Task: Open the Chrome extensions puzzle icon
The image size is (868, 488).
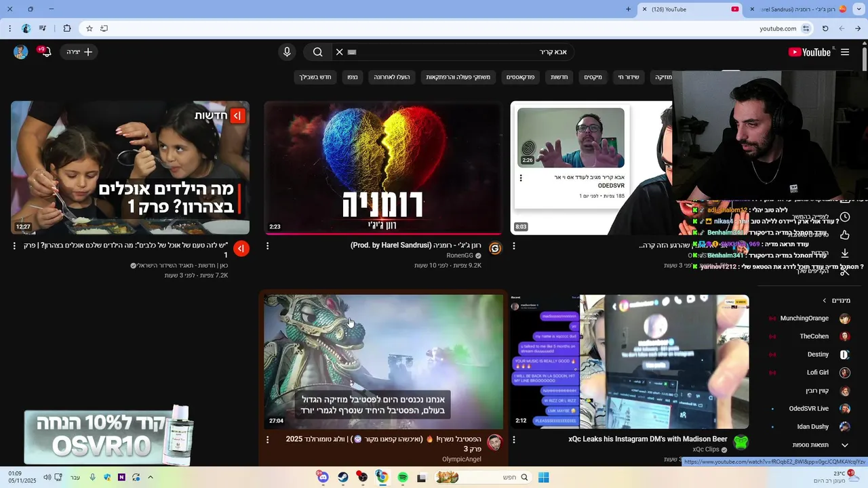Action: click(x=67, y=28)
